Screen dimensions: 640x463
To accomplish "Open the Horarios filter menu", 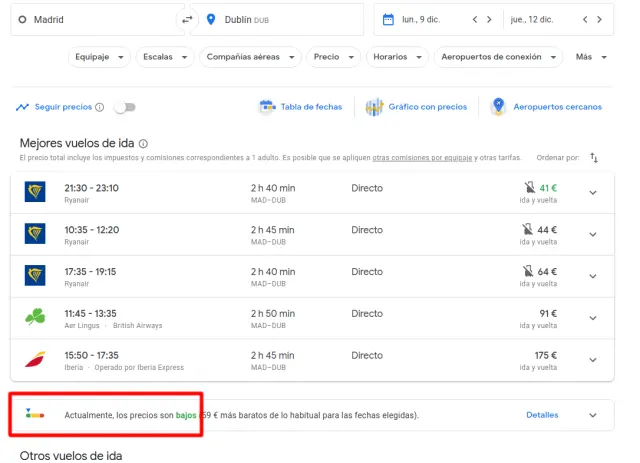I will point(397,57).
